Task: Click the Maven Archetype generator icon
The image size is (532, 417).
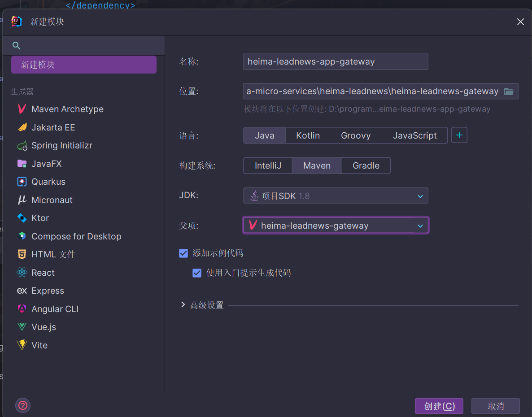Action: coord(22,109)
